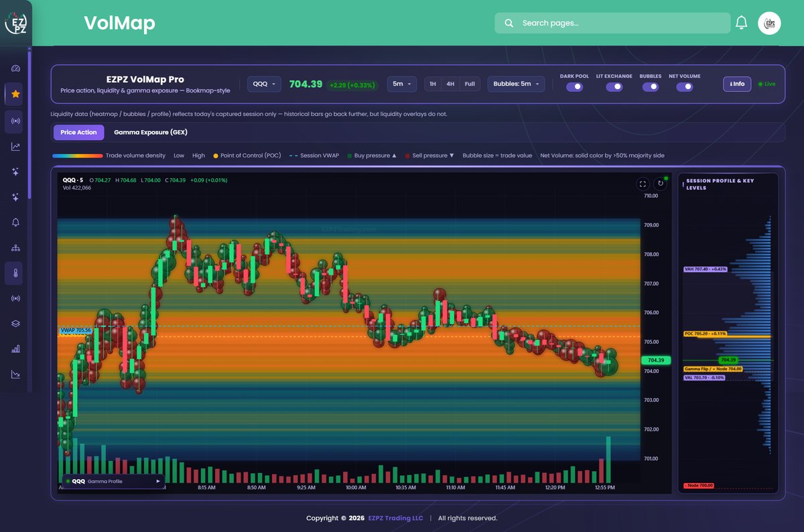The width and height of the screenshot is (804, 532).
Task: Click the sparkles icon directly above the bell
Action: pyautogui.click(x=15, y=197)
